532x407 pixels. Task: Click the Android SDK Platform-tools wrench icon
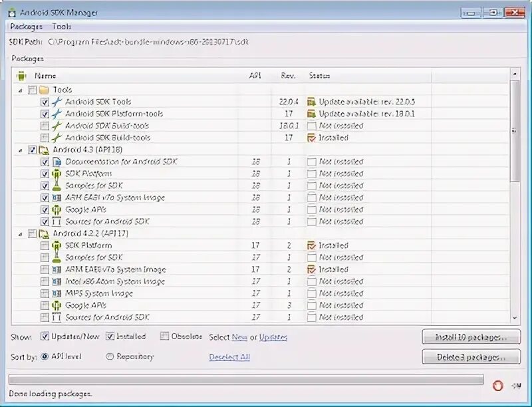tap(57, 114)
